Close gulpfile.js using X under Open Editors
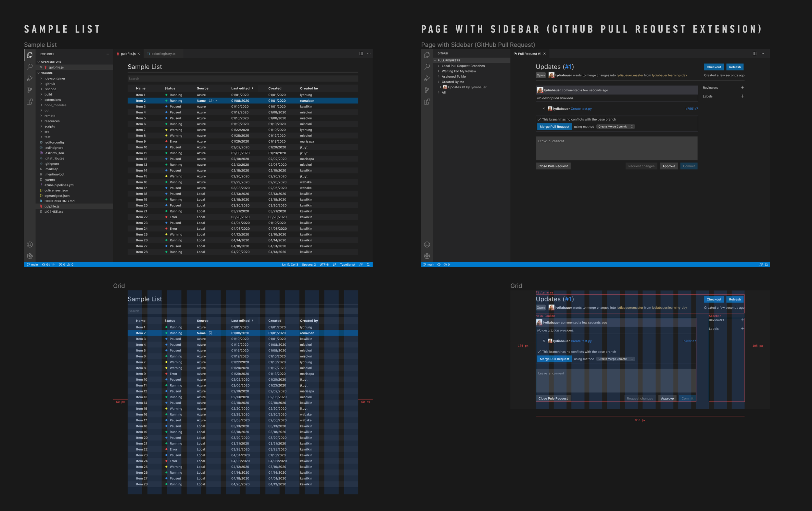The width and height of the screenshot is (812, 511). click(41, 68)
